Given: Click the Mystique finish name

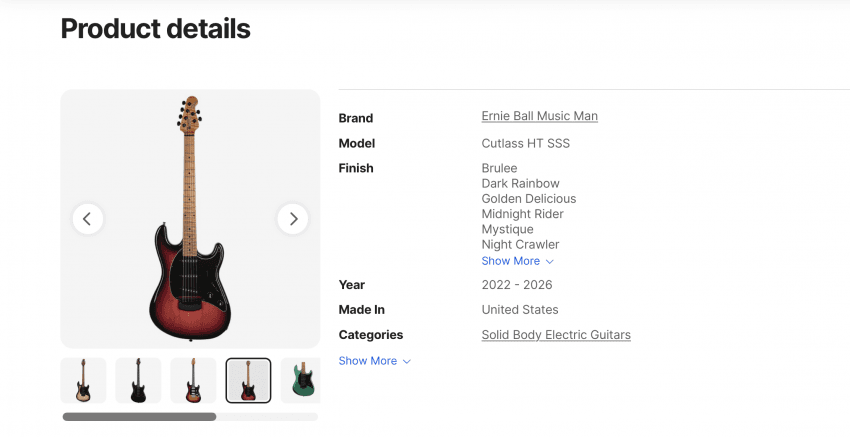Looking at the screenshot, I should point(507,229).
